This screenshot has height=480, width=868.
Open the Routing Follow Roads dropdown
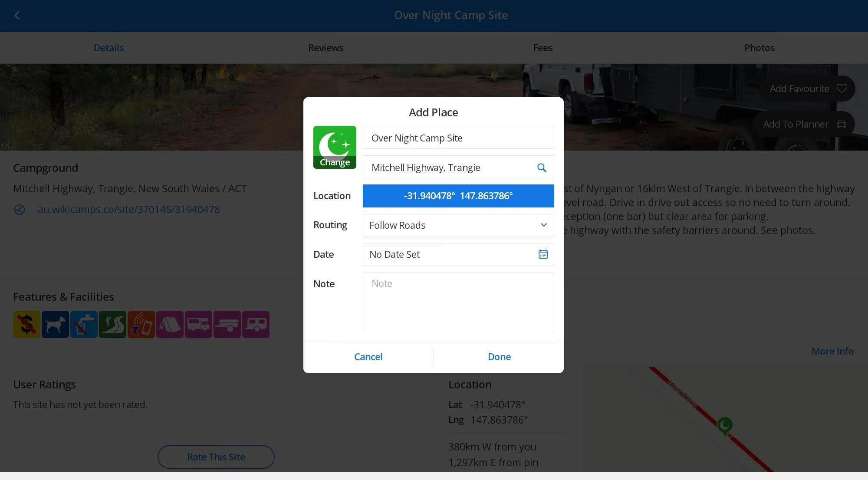pos(458,225)
